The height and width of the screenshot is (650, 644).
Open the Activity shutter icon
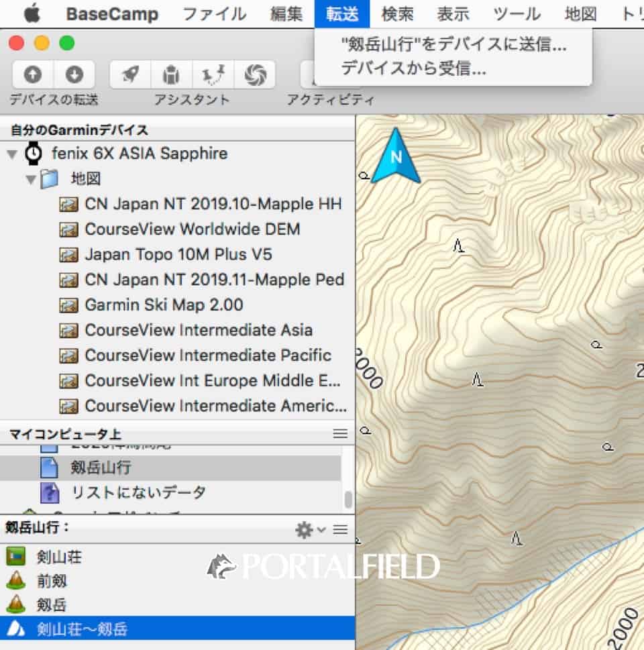(255, 74)
